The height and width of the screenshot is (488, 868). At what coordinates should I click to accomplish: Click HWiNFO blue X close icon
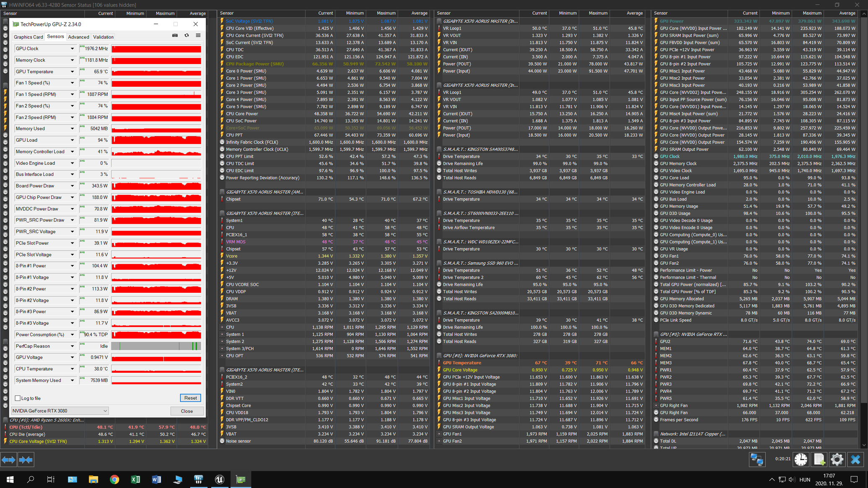[x=855, y=460]
